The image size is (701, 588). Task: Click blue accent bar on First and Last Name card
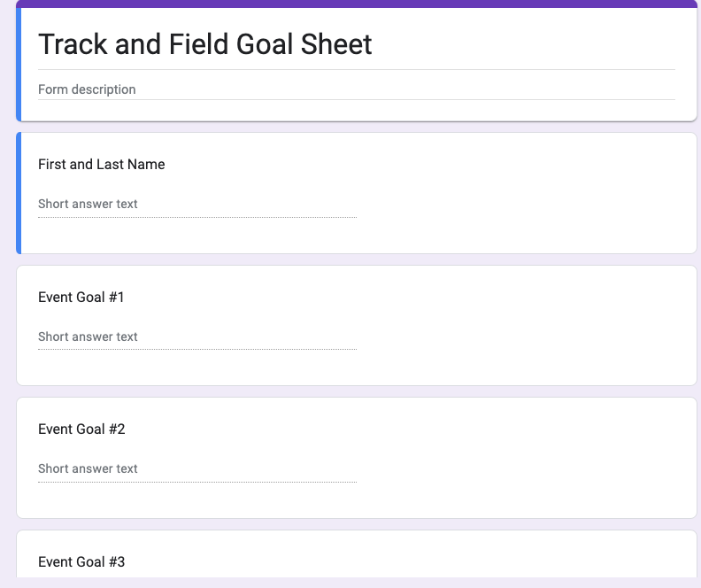tap(19, 193)
